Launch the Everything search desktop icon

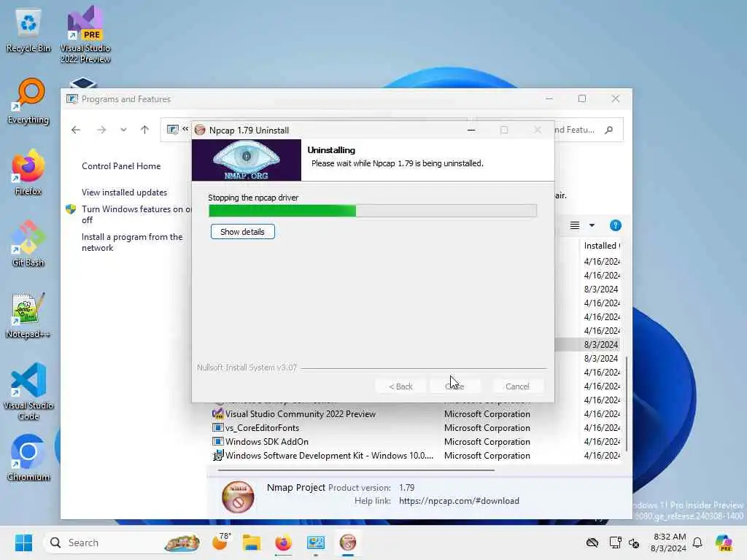click(x=28, y=101)
